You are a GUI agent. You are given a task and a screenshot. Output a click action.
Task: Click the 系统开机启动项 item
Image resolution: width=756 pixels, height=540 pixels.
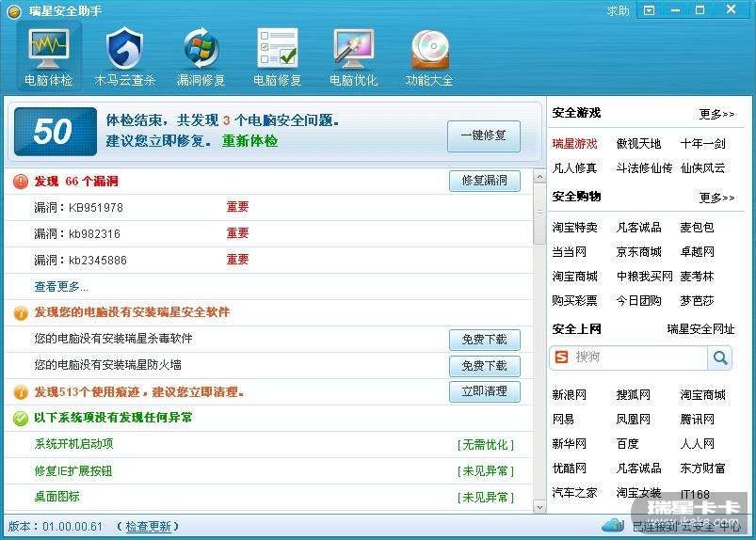73,444
